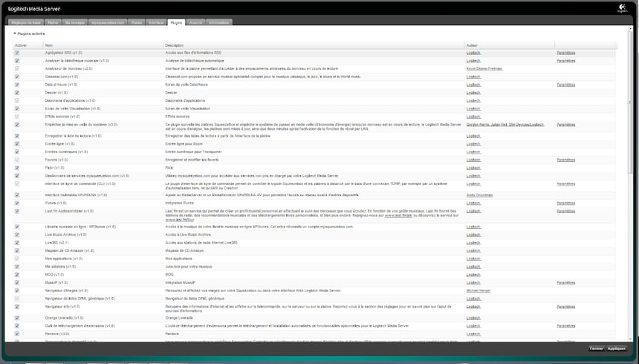The width and height of the screenshot is (639, 364).
Task: Follow the www.last.fm/tour link
Action: coord(179,220)
